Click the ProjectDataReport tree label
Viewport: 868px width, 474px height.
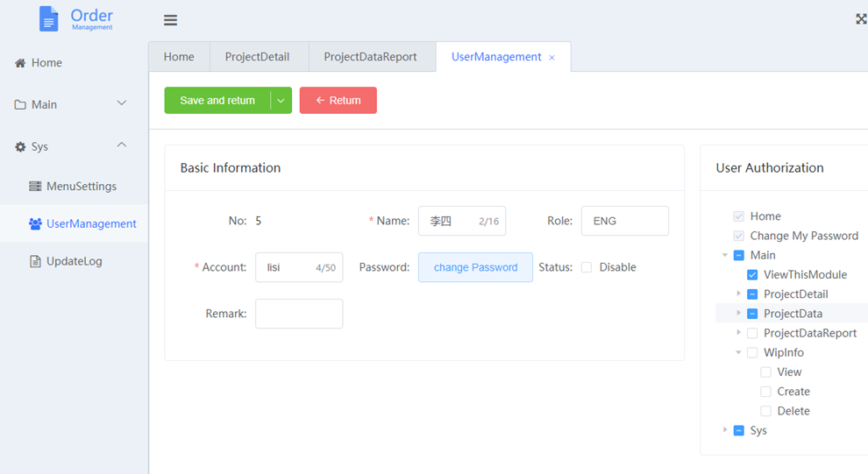point(810,333)
